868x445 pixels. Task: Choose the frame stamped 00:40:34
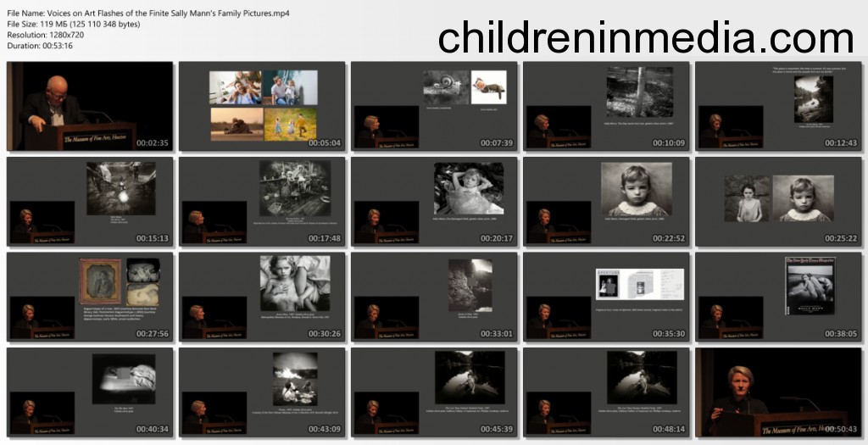coord(90,392)
